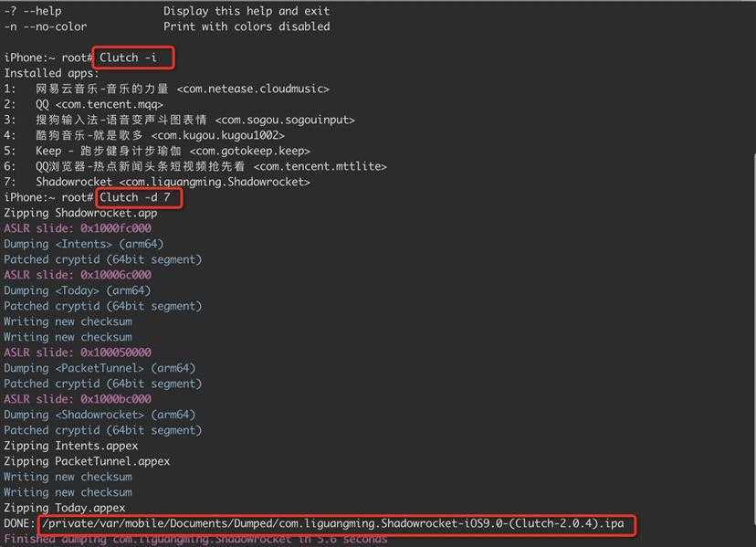This screenshot has width=756, height=547.
Task: Click the 'Zipping Shadowrocket.app' line
Action: pos(80,213)
